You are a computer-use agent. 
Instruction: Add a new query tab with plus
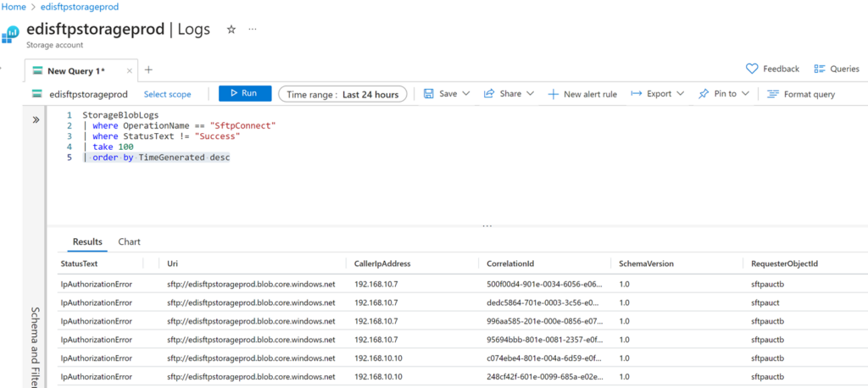(x=147, y=69)
